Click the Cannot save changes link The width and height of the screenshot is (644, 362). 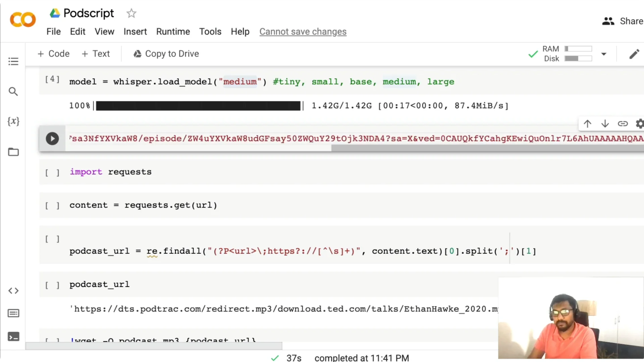[x=303, y=32]
